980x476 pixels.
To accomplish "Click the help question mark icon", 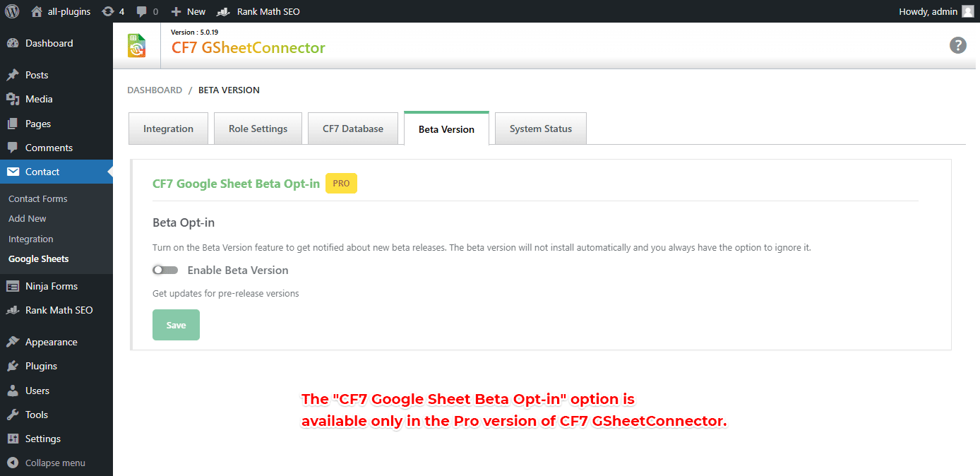I will 957,45.
